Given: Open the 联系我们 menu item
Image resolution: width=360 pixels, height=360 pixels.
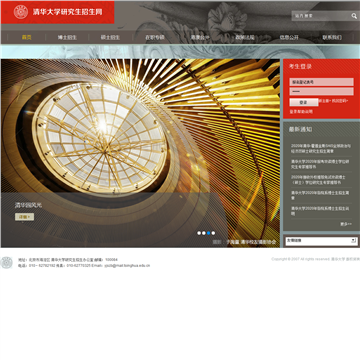Looking at the screenshot, I should (332, 37).
